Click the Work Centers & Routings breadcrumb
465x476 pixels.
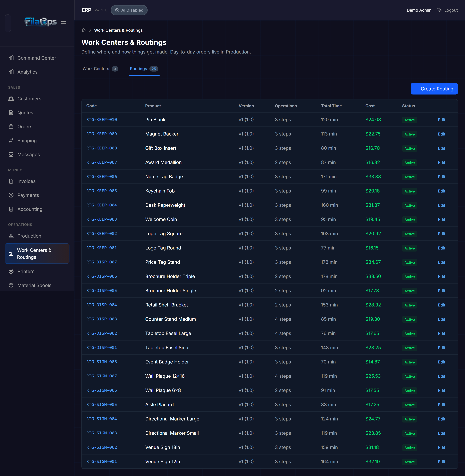click(118, 30)
